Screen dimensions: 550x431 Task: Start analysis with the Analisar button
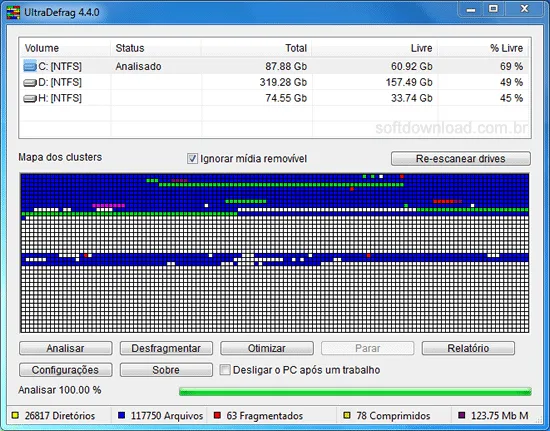coord(66,348)
